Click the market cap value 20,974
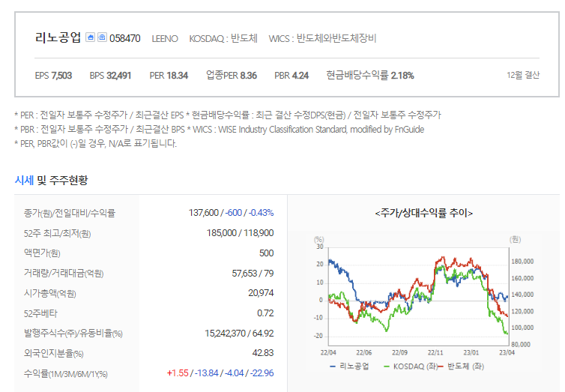565x392 pixels. [x=261, y=293]
